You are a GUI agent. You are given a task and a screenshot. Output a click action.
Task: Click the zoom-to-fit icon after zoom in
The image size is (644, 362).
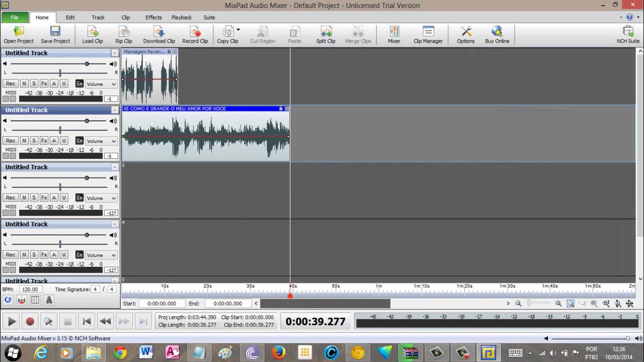(571, 303)
